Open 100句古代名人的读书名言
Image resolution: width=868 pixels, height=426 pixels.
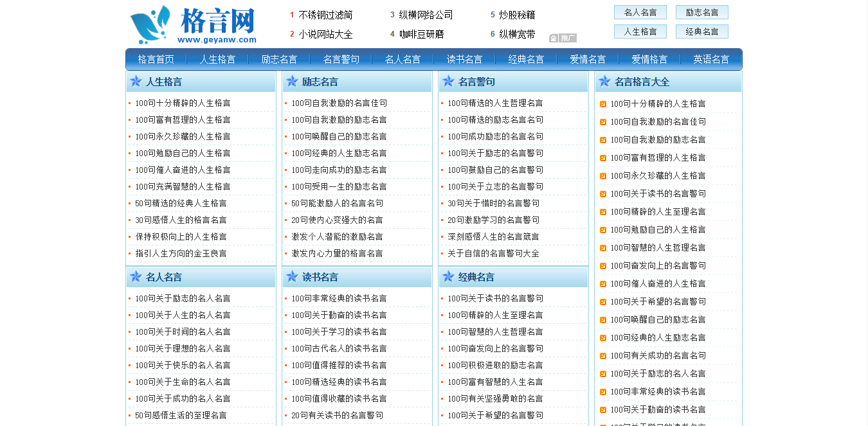[x=339, y=348]
